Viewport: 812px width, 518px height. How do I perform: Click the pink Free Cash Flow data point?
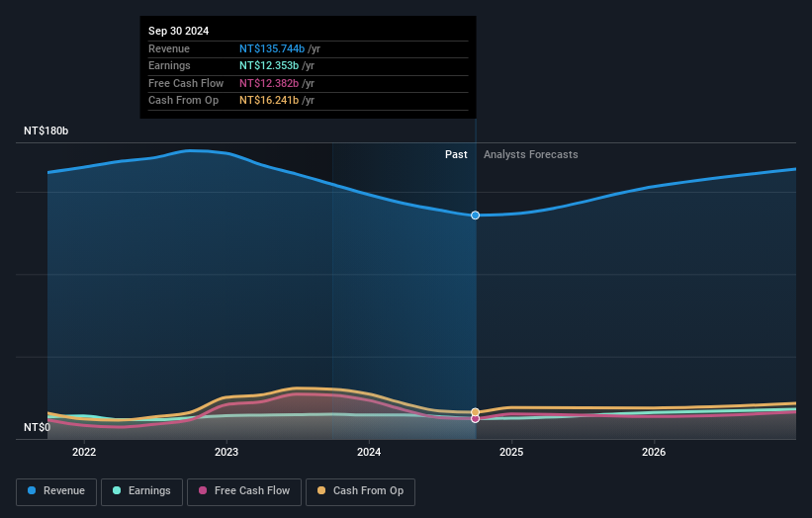pos(475,418)
